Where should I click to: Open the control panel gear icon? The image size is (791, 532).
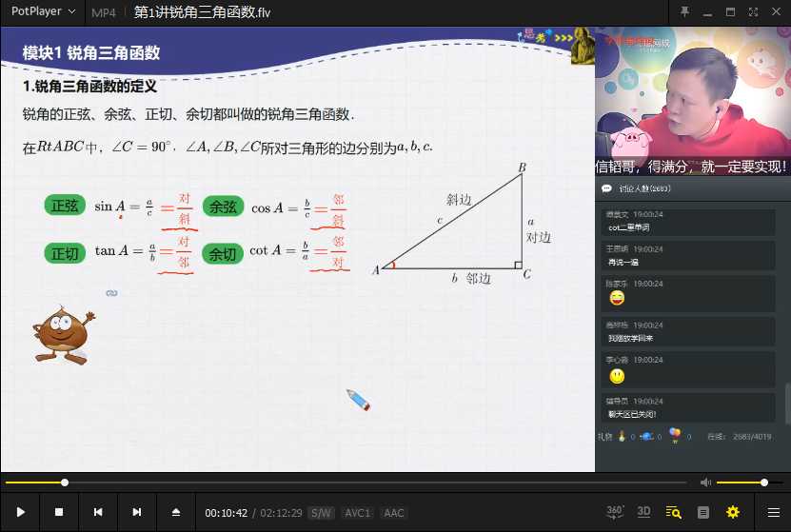[733, 512]
